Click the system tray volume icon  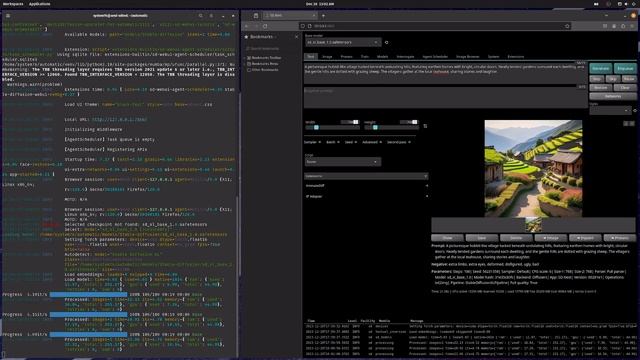click(626, 4)
